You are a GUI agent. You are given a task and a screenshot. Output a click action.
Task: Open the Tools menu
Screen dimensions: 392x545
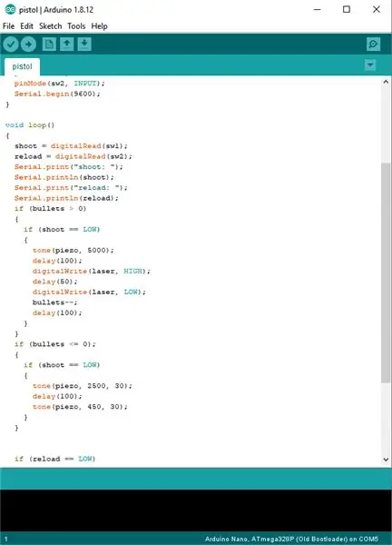point(76,26)
